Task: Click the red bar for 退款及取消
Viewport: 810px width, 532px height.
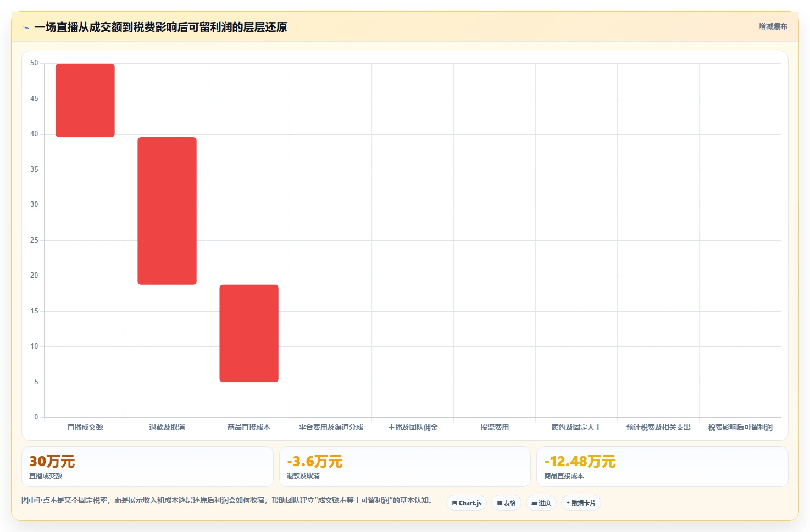Action: tap(167, 211)
